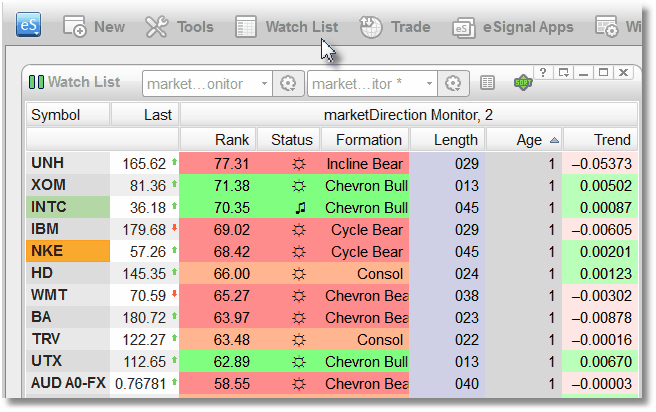The height and width of the screenshot is (412, 656).
Task: Expand the 'market…onitor' dropdown
Action: click(x=264, y=84)
